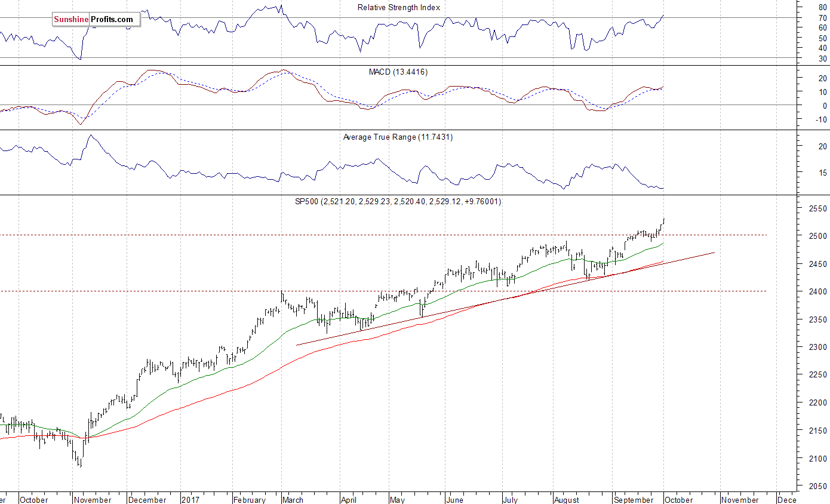Select the 2550 price axis value
Viewport: 830px width, 504px height.
click(x=817, y=208)
